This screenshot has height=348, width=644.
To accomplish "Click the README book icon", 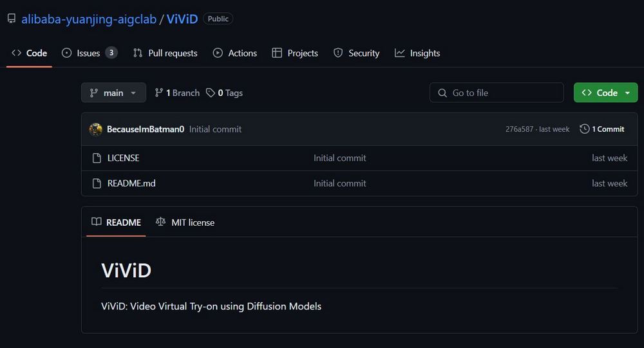I will [x=97, y=222].
